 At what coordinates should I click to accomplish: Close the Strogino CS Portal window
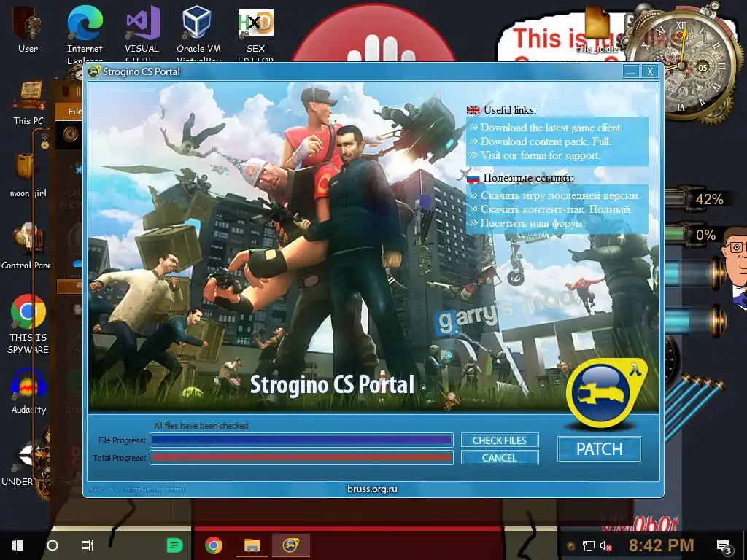650,72
